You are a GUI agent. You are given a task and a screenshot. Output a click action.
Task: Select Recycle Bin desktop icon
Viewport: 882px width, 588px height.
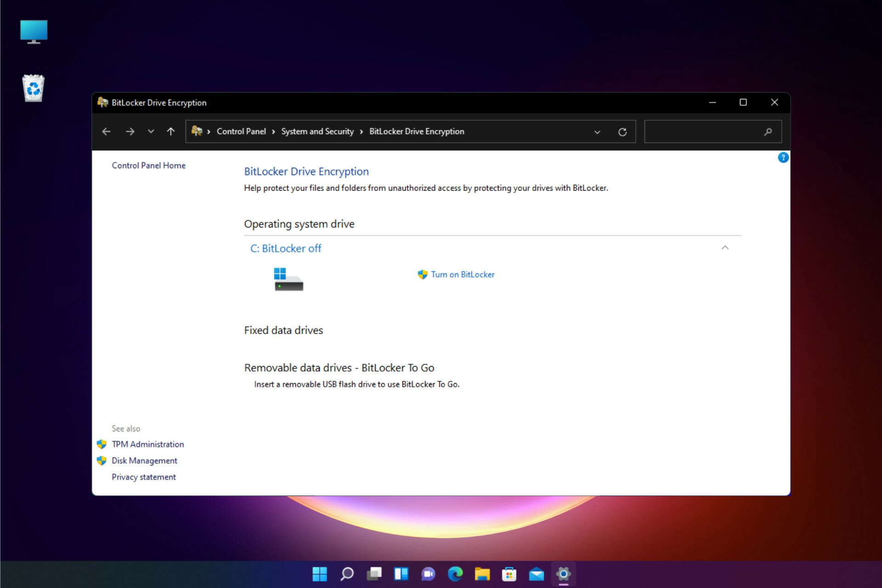point(34,88)
